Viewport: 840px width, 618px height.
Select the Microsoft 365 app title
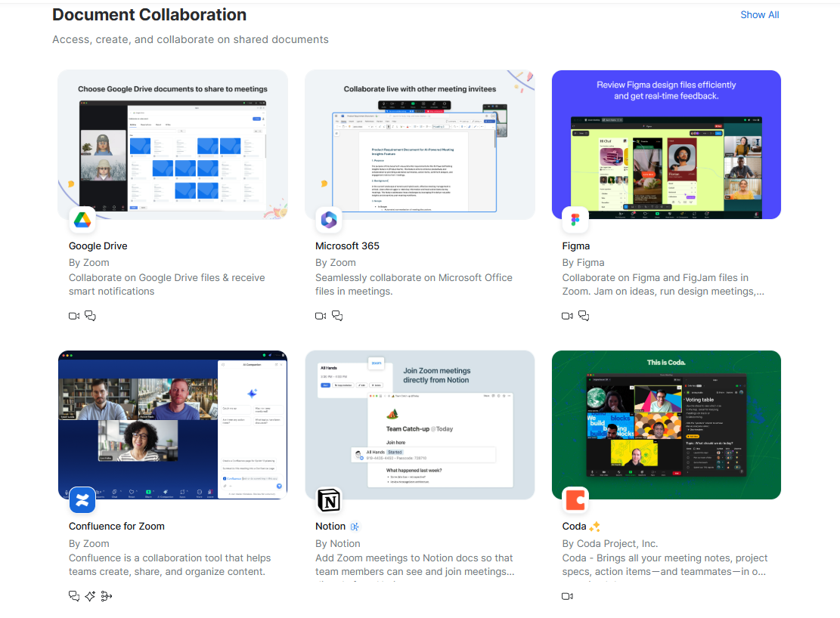pyautogui.click(x=347, y=246)
